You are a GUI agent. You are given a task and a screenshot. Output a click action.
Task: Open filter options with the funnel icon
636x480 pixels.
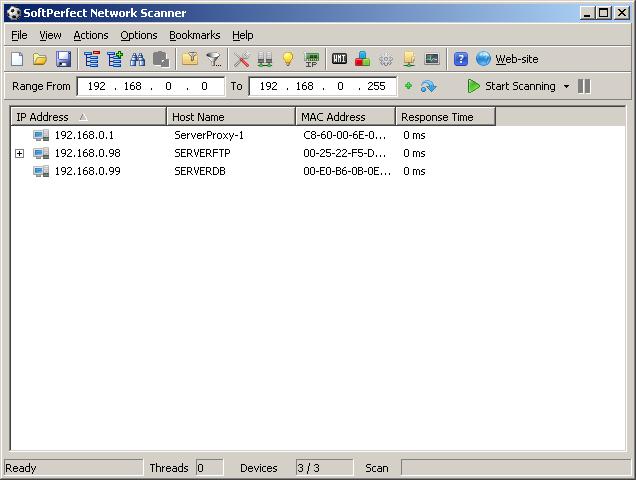(214, 59)
